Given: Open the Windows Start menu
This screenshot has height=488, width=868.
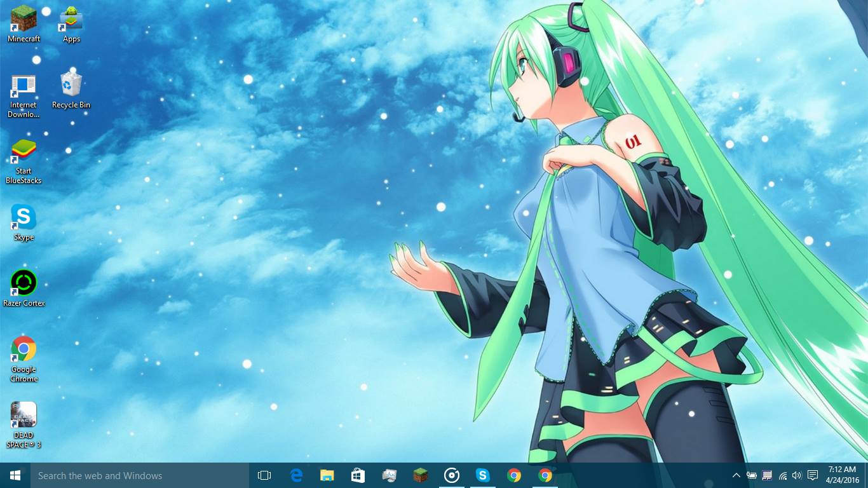Looking at the screenshot, I should pyautogui.click(x=15, y=475).
